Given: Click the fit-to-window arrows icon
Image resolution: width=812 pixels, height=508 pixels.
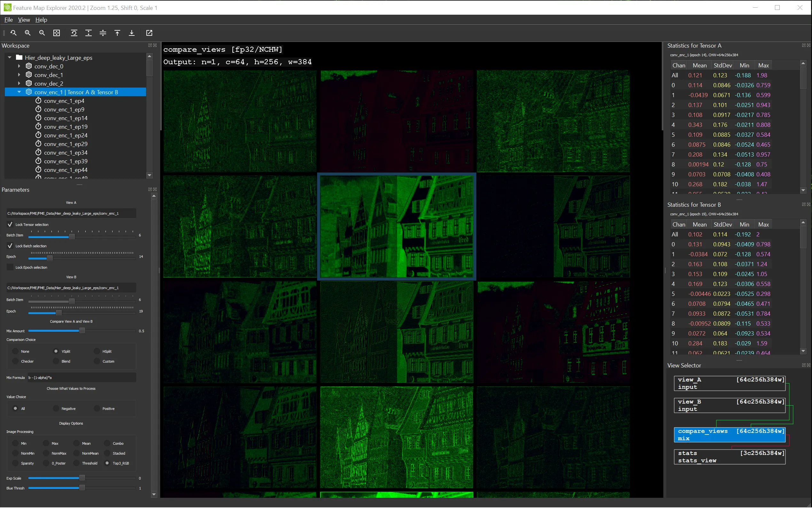Looking at the screenshot, I should [x=57, y=33].
